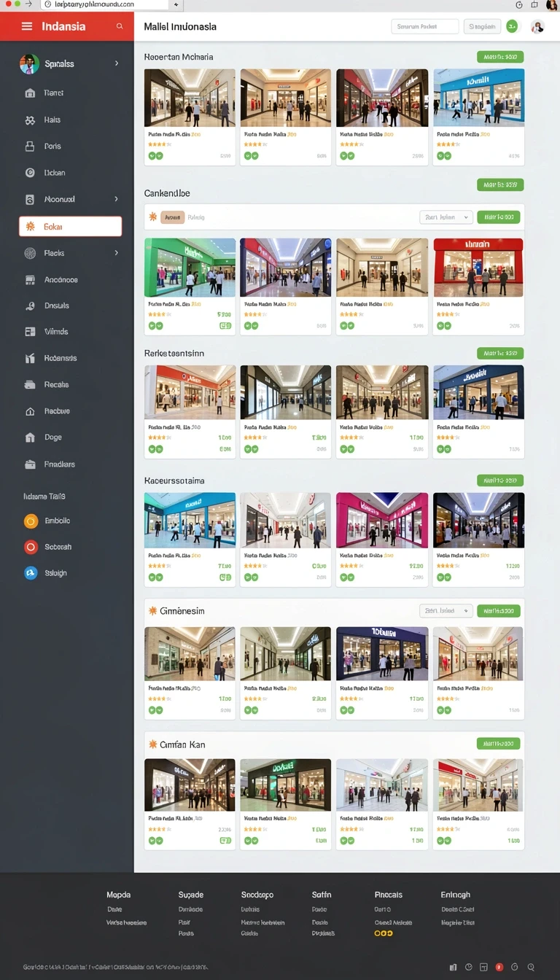Open the hamburger menu beside Indansia
The image size is (560, 980).
[x=27, y=26]
